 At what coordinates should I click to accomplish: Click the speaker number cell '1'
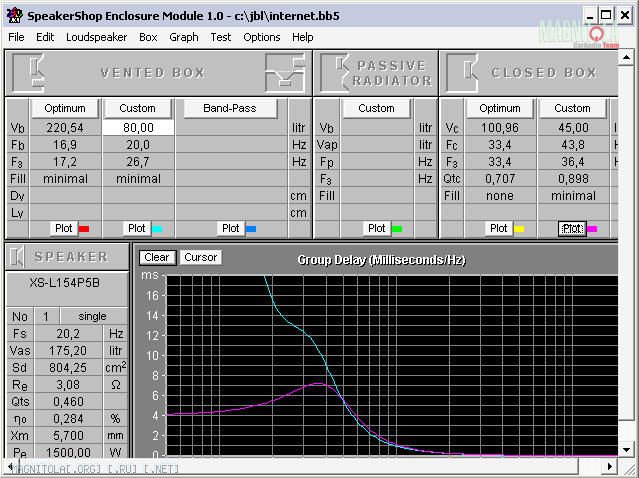tap(46, 317)
